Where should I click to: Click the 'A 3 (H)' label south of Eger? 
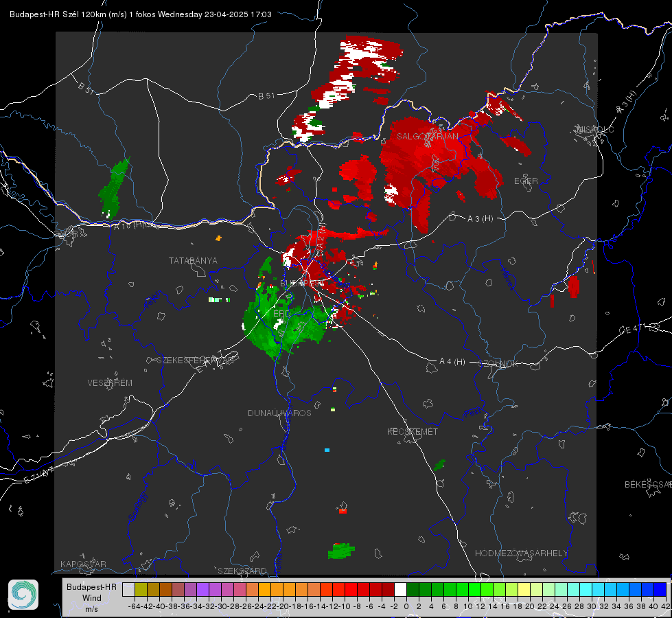click(480, 219)
